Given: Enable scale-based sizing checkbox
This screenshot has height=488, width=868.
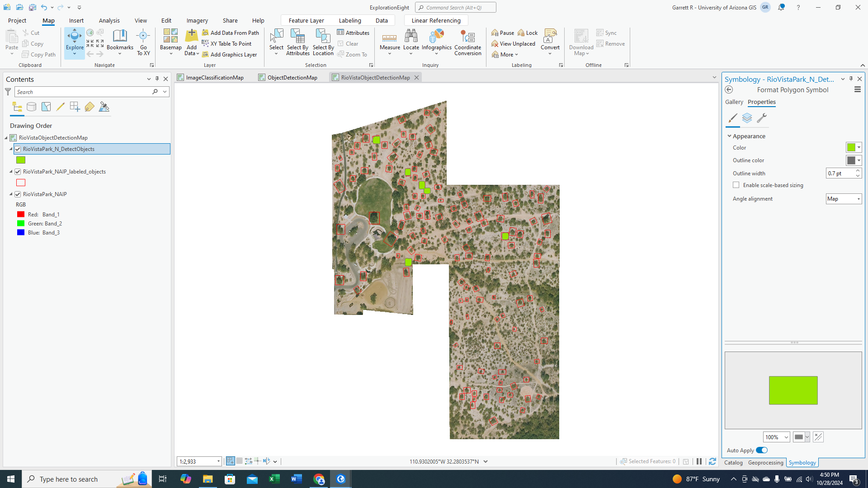Looking at the screenshot, I should [x=736, y=185].
